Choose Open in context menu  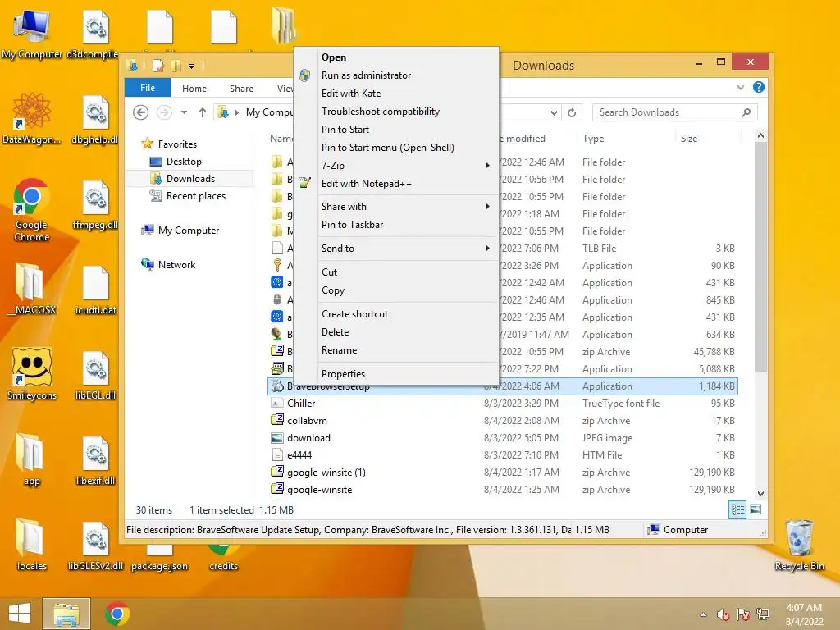pyautogui.click(x=396, y=57)
